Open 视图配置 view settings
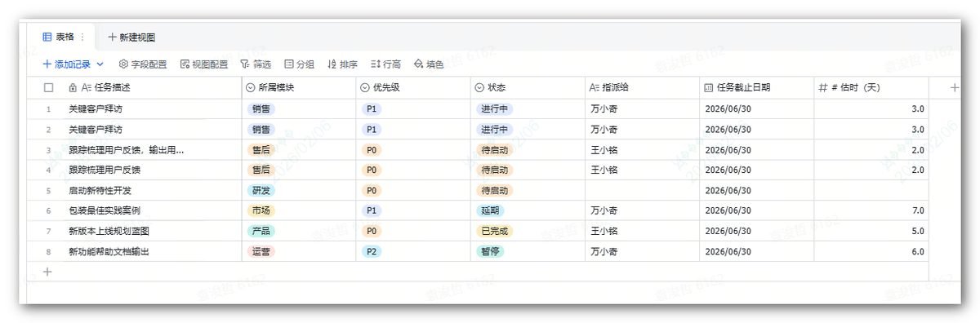The width and height of the screenshot is (980, 323). [x=204, y=64]
